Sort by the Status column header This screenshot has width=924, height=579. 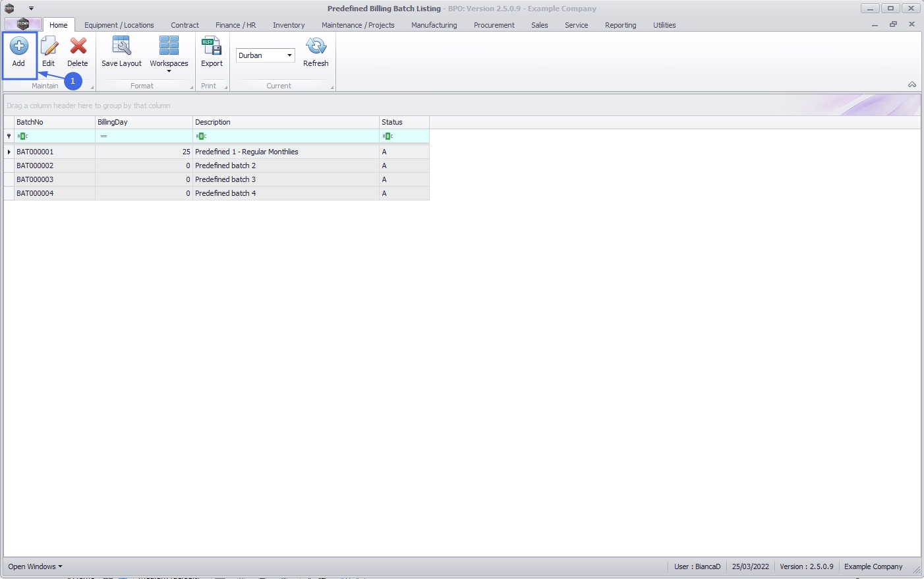404,122
